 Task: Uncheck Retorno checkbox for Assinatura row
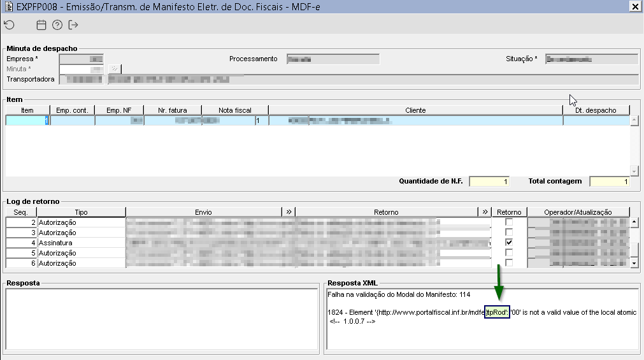coord(509,243)
